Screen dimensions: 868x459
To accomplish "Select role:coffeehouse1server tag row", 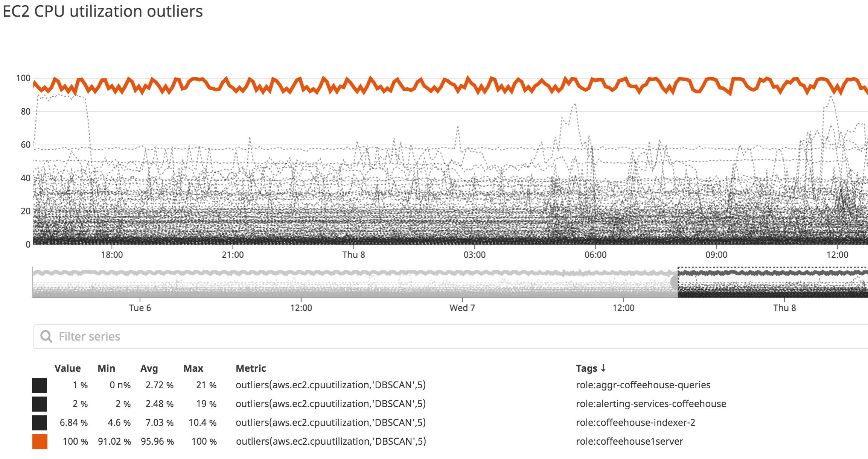I will point(629,441).
